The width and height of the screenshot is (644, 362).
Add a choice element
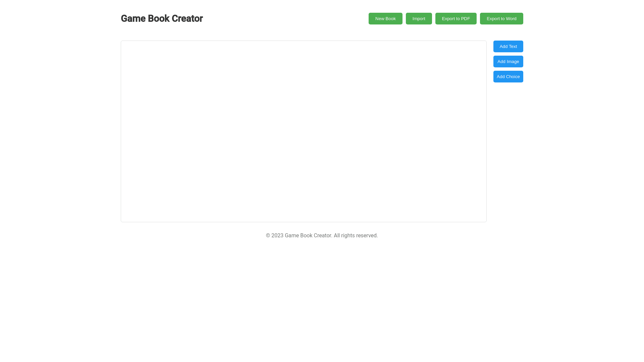coord(508,76)
